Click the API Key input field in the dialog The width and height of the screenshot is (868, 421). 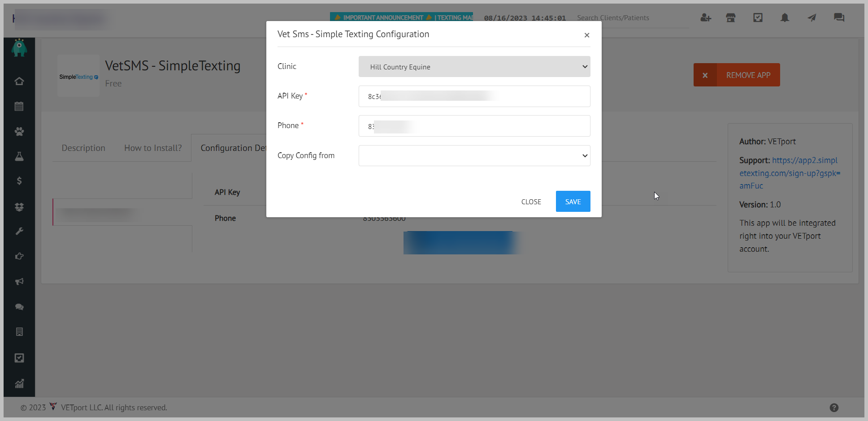coord(474,96)
